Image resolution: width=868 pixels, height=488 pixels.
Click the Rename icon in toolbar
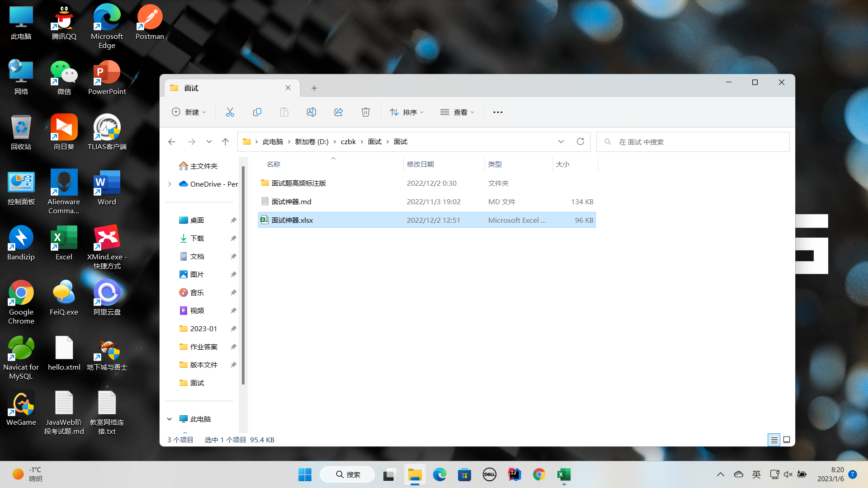[x=311, y=112]
